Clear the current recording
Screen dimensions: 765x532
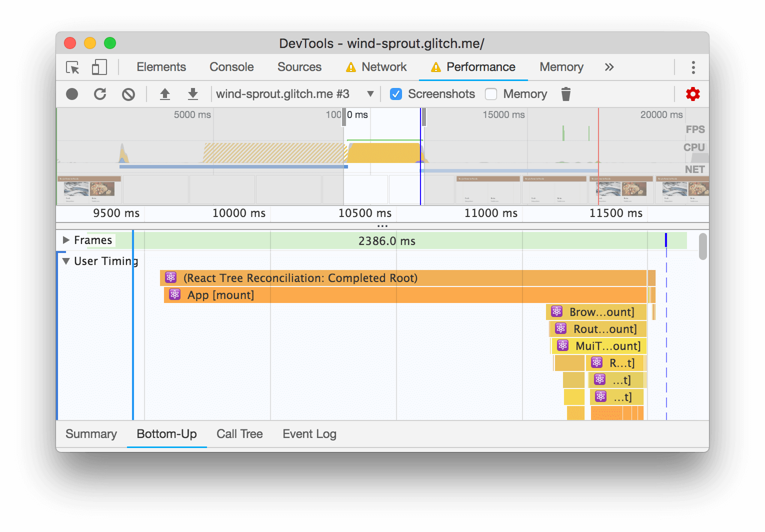click(x=128, y=93)
